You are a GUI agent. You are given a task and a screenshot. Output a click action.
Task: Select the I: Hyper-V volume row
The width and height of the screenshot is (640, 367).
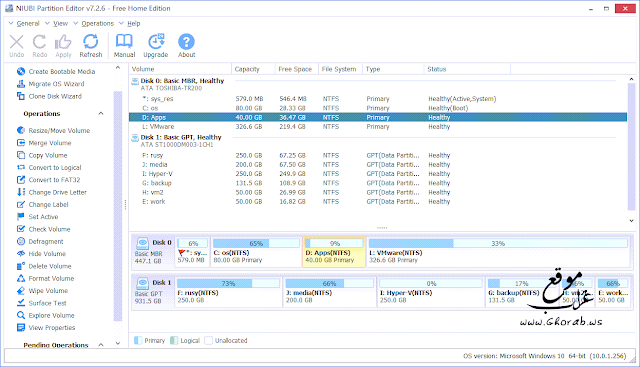[x=378, y=174]
